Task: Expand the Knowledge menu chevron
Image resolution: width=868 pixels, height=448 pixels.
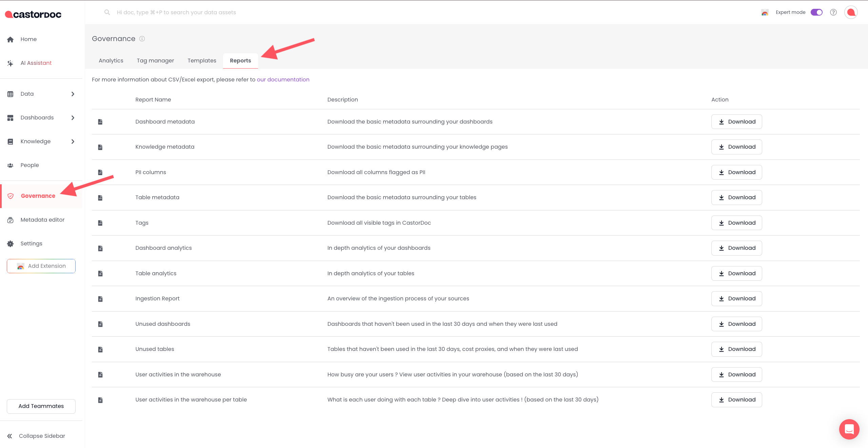Action: click(73, 142)
